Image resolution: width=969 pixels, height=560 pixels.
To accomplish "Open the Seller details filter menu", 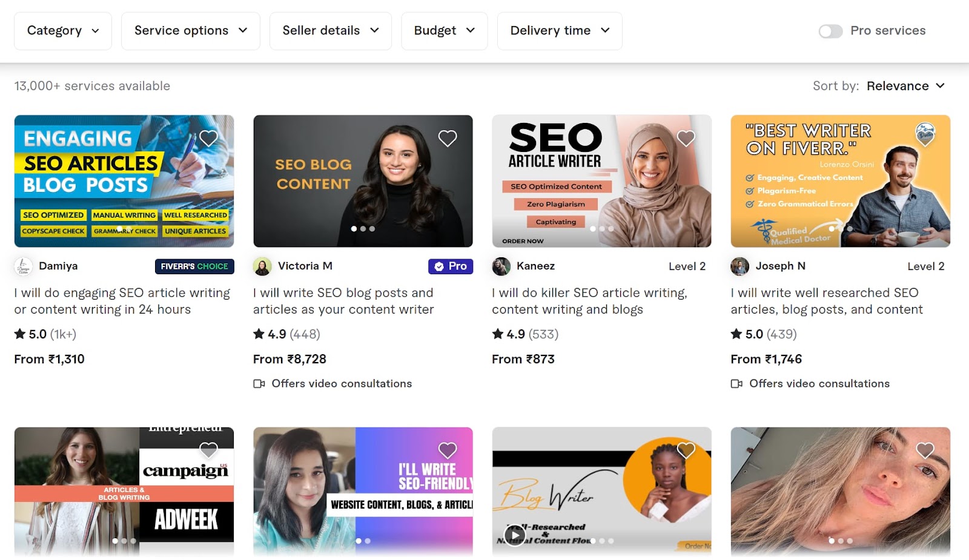I will point(330,30).
